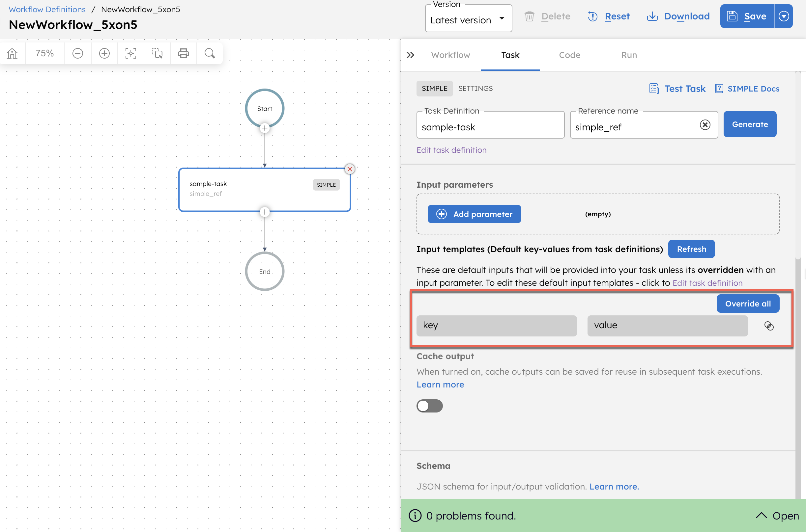Click the override icon beside value field

click(x=769, y=326)
